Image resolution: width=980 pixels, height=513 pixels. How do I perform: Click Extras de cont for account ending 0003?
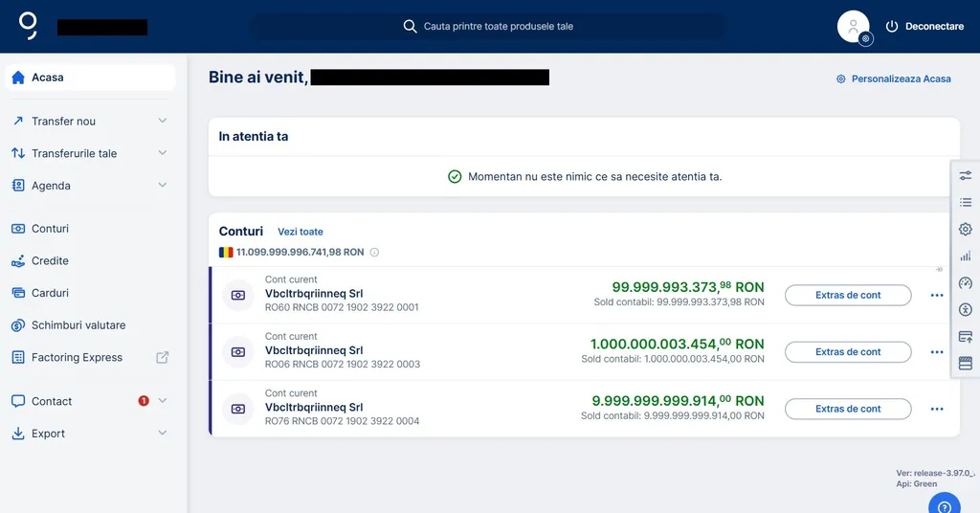tap(847, 352)
